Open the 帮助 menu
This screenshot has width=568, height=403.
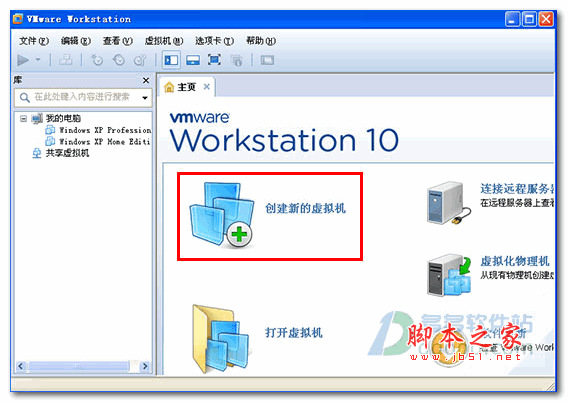coord(261,41)
